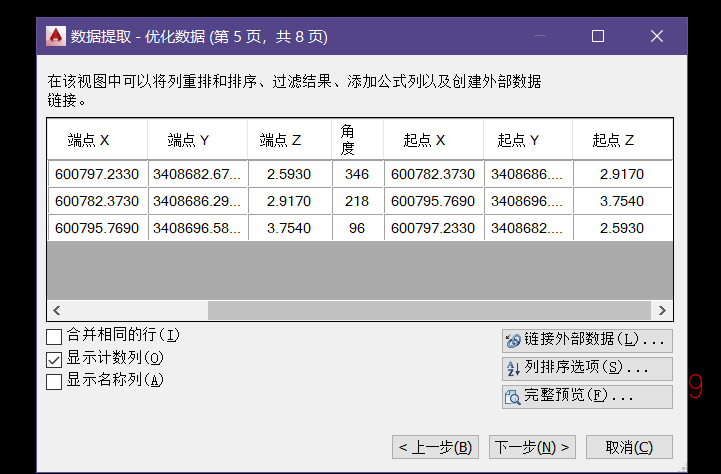Enable the 显示名称列 checkbox

click(x=54, y=380)
